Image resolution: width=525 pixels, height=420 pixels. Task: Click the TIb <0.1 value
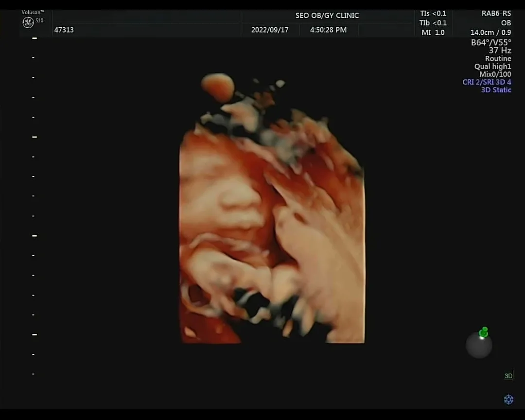point(433,23)
